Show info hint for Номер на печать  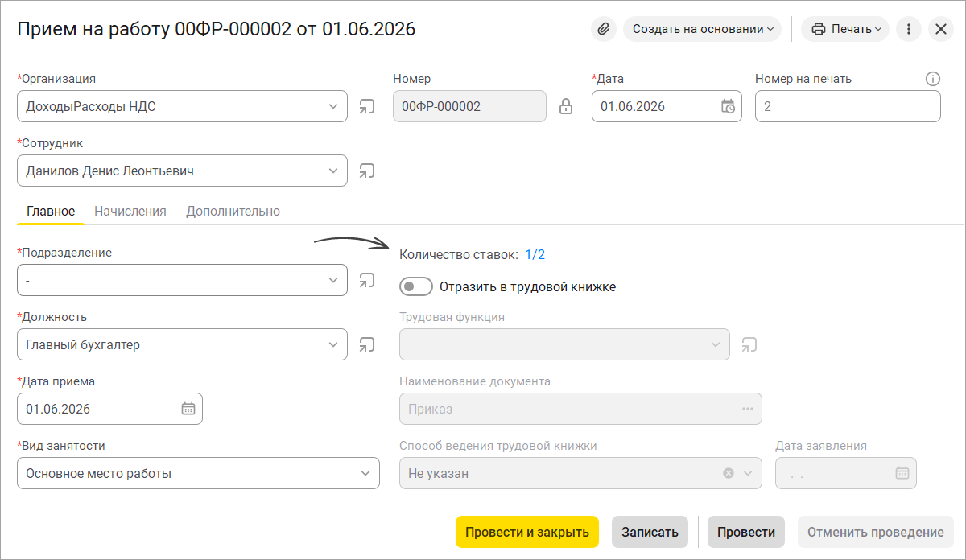[933, 79]
